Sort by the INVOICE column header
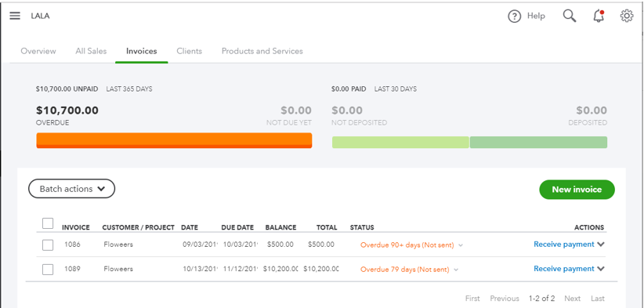The height and width of the screenshot is (308, 644). 76,227
